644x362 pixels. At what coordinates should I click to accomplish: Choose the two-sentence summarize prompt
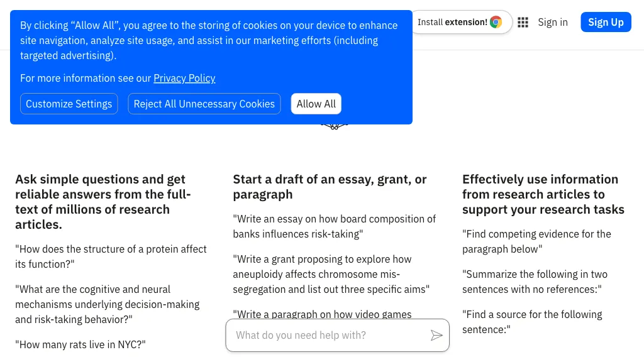pos(535,282)
